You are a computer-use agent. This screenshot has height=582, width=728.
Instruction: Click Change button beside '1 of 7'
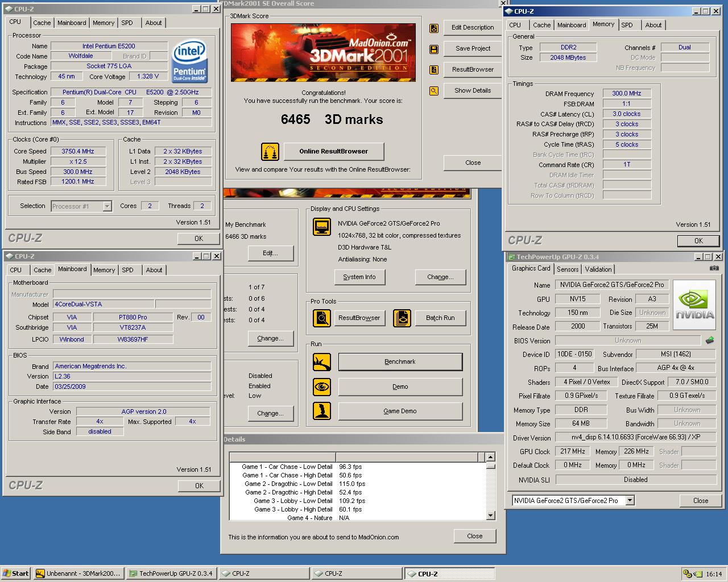(x=271, y=338)
